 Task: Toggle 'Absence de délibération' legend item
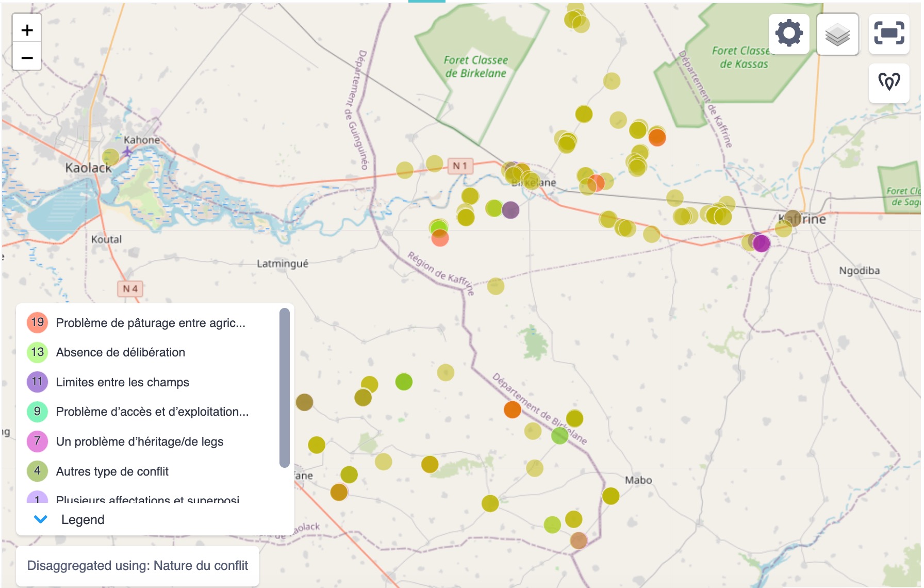point(120,352)
